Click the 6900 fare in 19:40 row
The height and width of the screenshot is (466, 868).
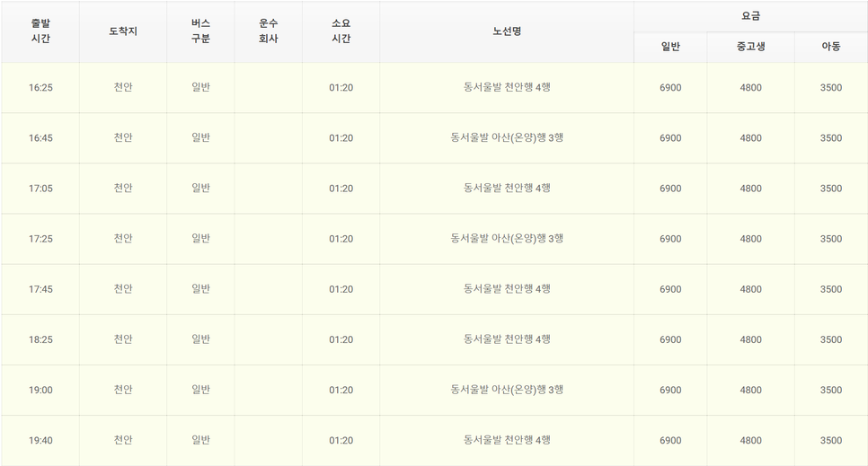[x=670, y=440]
